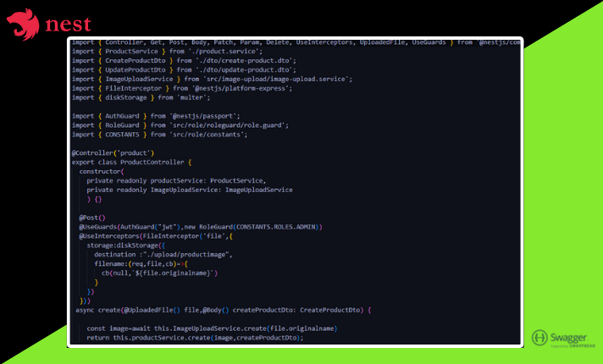Click 'export class ProductController' declaration

132,162
